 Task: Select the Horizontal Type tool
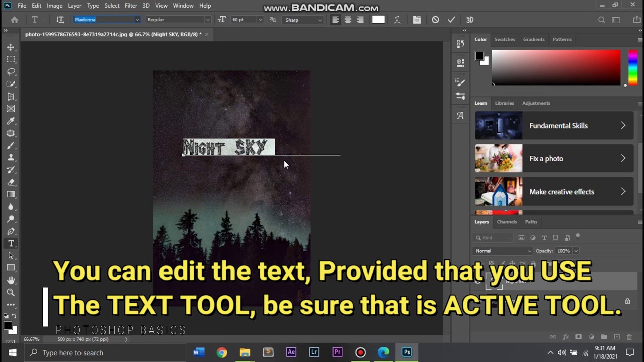tap(11, 243)
